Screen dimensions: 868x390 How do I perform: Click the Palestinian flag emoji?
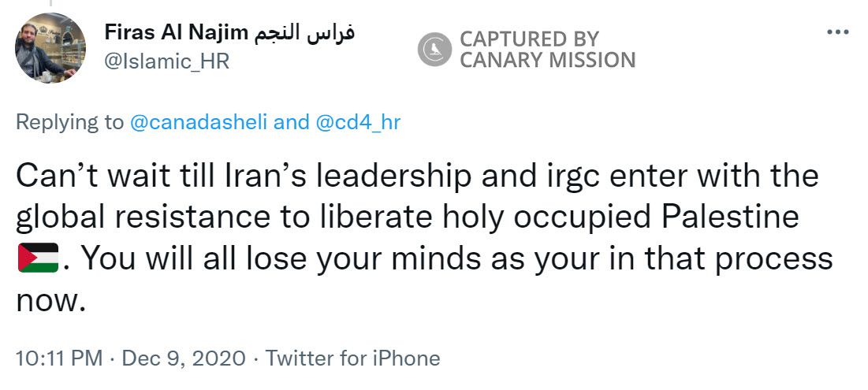(x=37, y=258)
